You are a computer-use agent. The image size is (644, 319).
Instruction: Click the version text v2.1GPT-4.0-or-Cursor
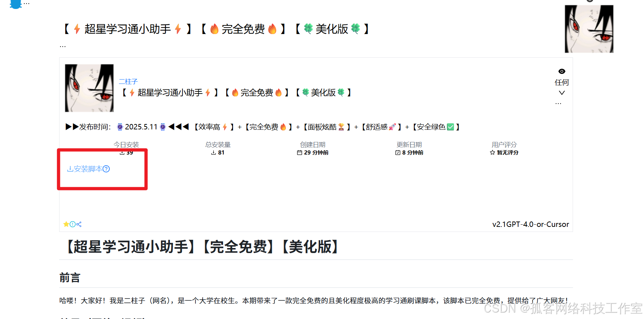(x=531, y=224)
